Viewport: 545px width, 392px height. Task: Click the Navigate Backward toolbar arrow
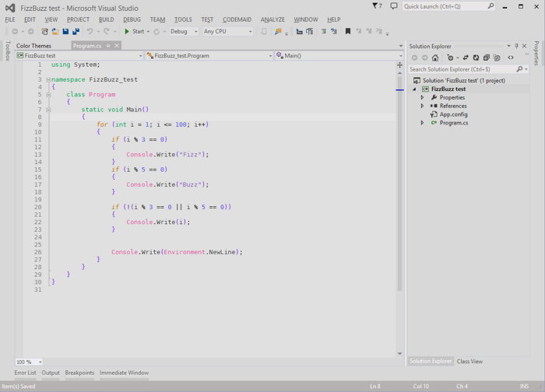pos(15,31)
